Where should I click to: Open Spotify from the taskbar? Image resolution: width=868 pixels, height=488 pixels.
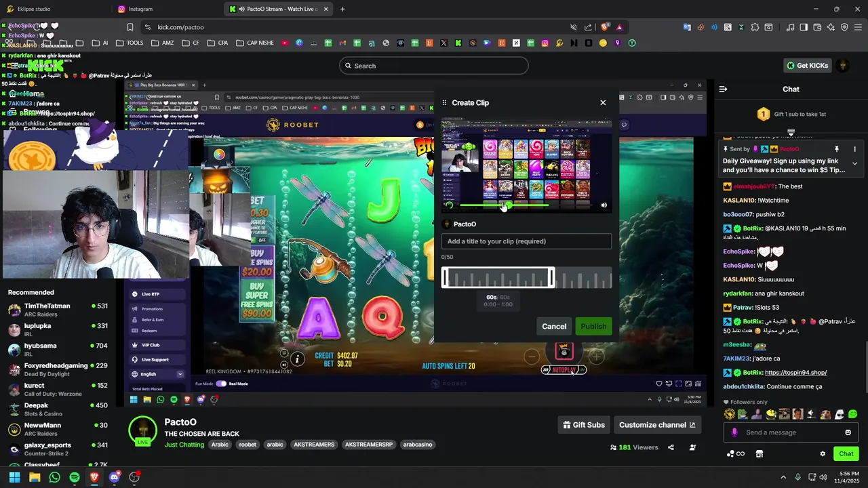(75, 477)
